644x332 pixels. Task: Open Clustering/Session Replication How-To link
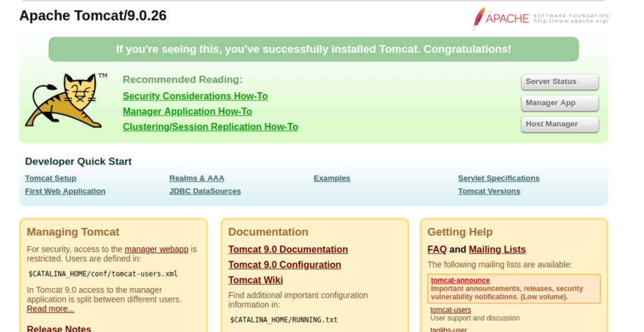210,127
